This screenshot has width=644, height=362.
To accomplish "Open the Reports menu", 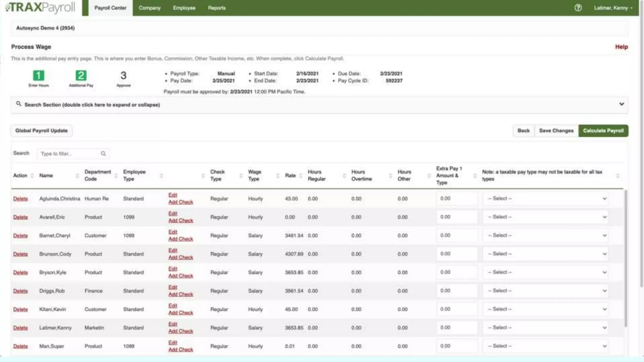I will tap(217, 8).
